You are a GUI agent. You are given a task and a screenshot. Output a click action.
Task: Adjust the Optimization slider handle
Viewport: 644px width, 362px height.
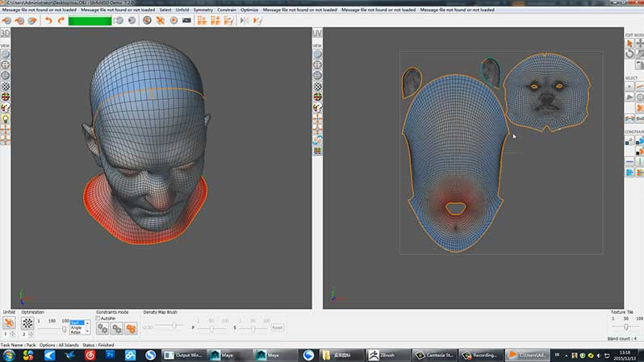[x=64, y=329]
